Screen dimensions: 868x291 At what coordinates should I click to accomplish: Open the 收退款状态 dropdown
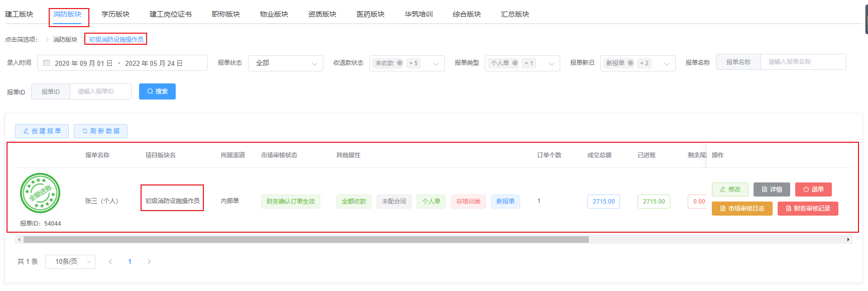[x=435, y=63]
